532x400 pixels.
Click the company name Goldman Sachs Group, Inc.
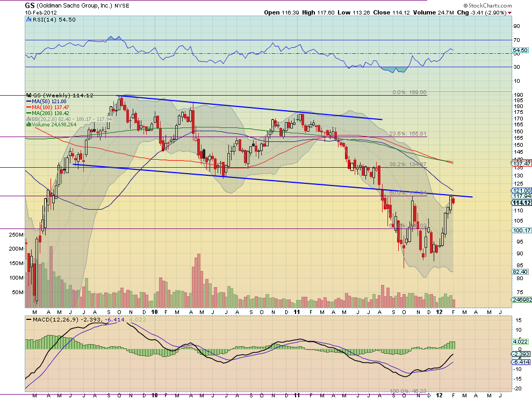(74, 6)
